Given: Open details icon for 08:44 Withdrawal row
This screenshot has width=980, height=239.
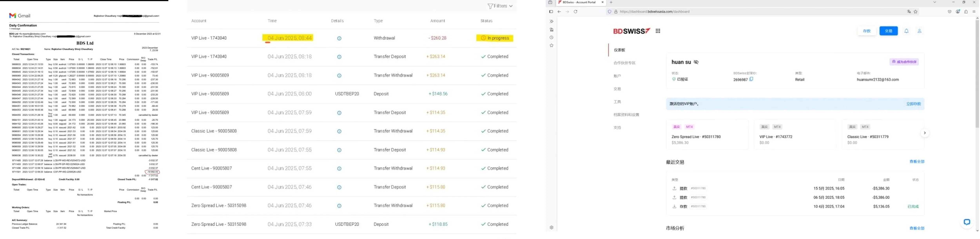Looking at the screenshot, I should click(x=339, y=38).
